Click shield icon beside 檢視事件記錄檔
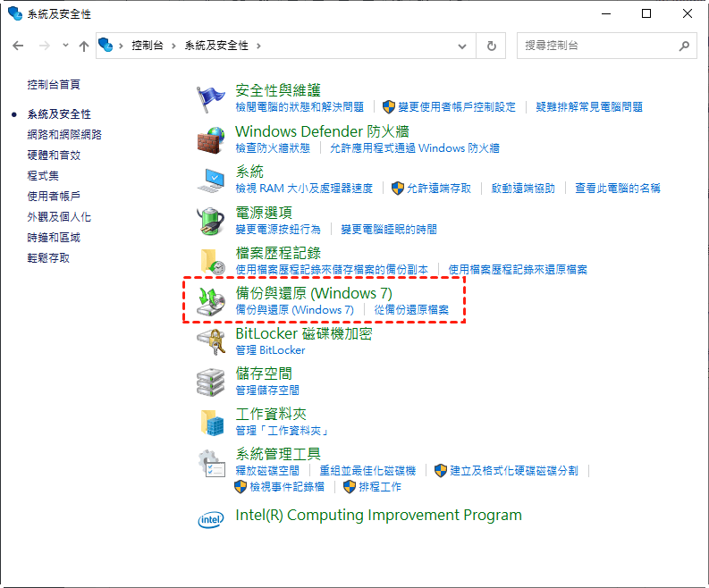Screen dimensions: 709x588 [x=241, y=487]
